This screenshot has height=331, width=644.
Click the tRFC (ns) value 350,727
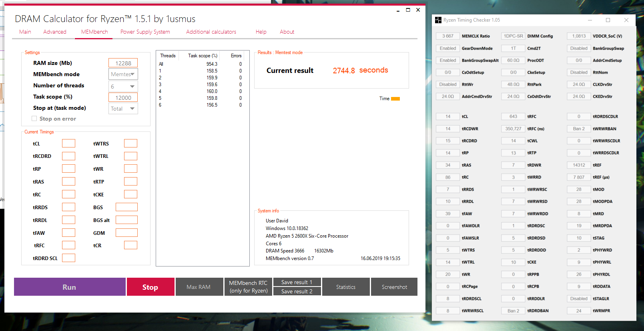coord(514,129)
